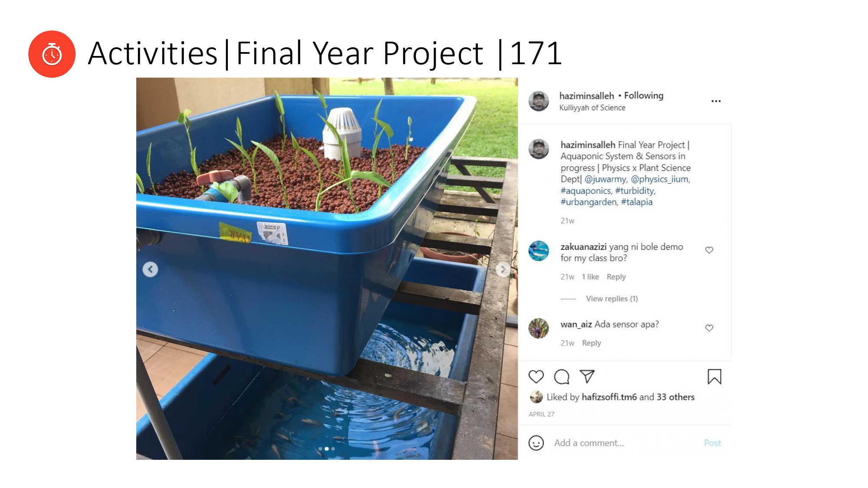
Task: Expand View replies (1) under zakuanazizi
Action: tap(612, 298)
